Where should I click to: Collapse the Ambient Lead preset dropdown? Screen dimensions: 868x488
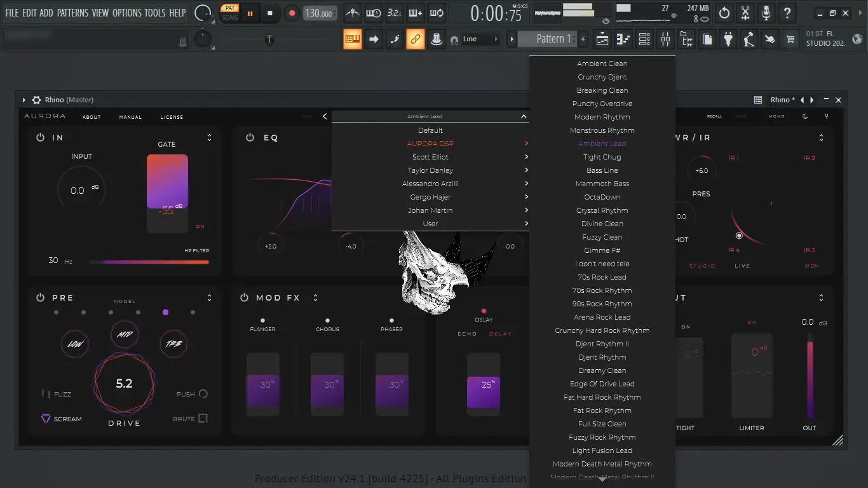coord(523,116)
